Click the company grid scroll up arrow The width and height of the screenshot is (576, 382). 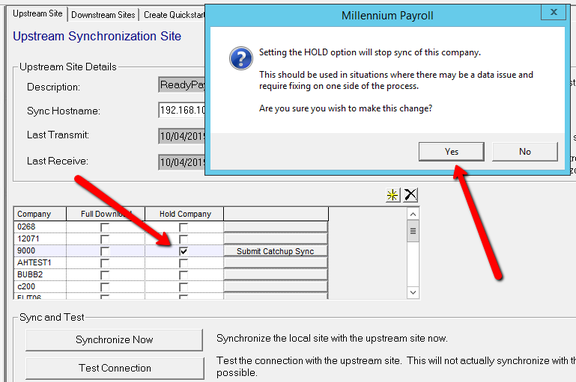point(413,214)
